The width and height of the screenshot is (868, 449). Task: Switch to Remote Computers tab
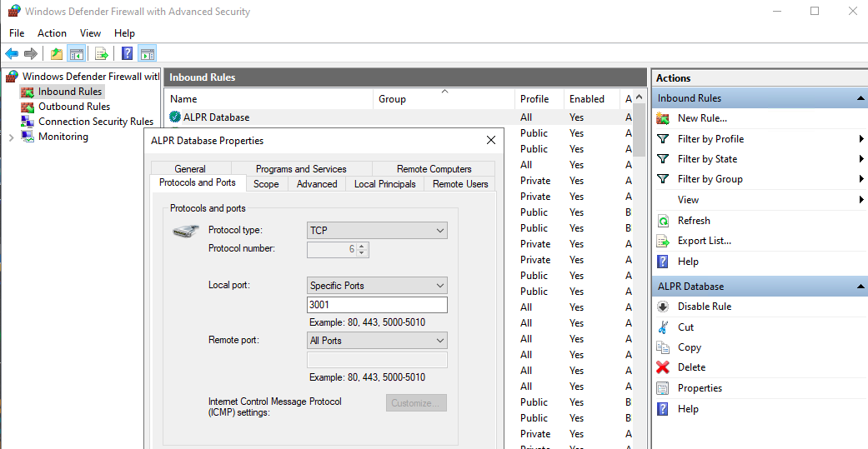(x=434, y=168)
